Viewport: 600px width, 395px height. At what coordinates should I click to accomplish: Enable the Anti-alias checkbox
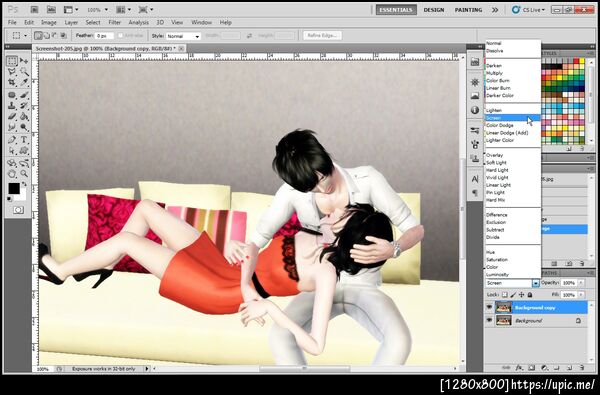[x=121, y=36]
